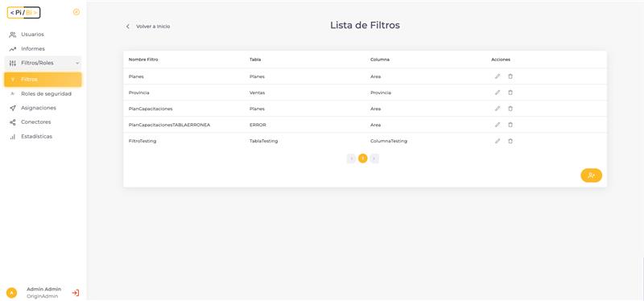This screenshot has width=644, height=301.
Task: Click the 'Ventas' table cell
Action: pyautogui.click(x=257, y=93)
